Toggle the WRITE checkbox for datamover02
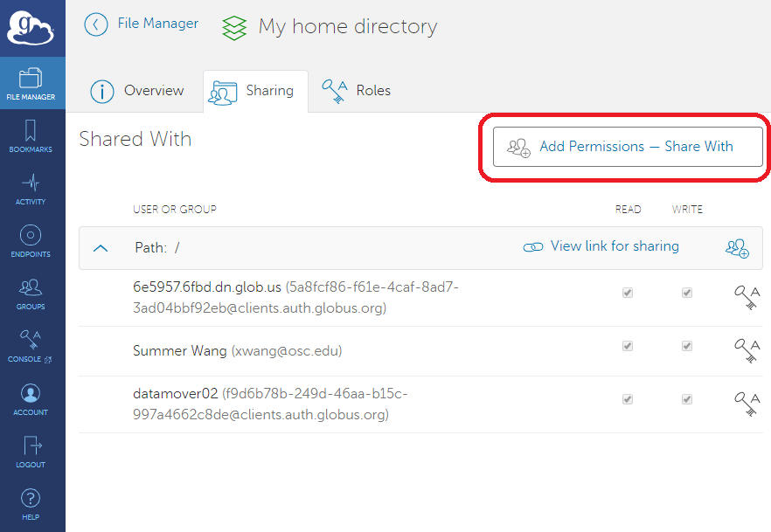The width and height of the screenshot is (771, 532). point(687,399)
